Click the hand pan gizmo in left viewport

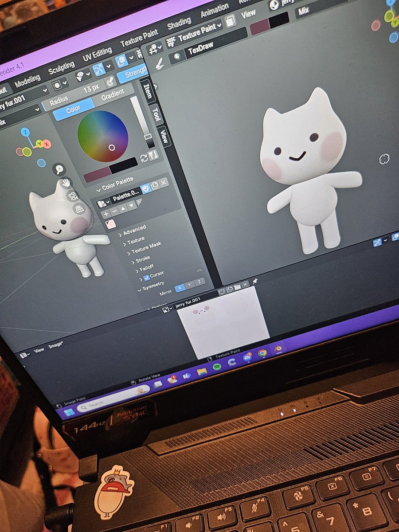pos(66,182)
